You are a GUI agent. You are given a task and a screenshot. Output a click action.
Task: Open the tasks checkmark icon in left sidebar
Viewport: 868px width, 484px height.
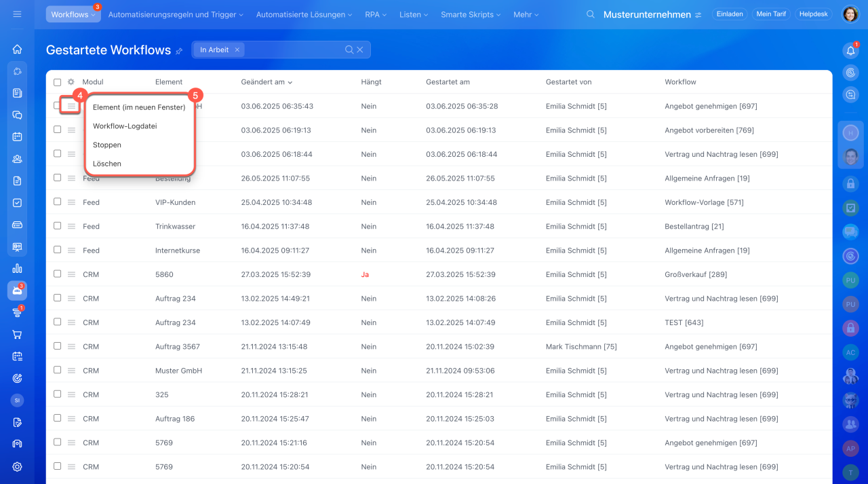17,202
